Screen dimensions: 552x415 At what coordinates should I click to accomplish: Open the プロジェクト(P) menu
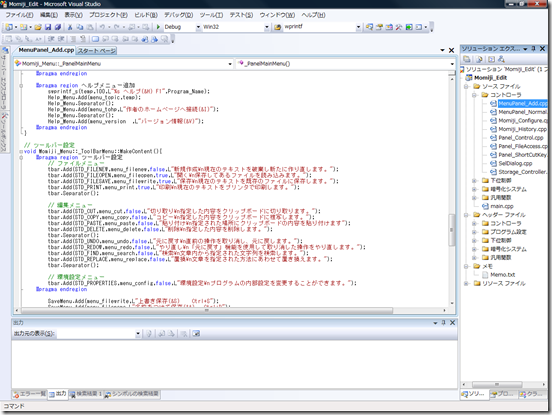pos(108,15)
